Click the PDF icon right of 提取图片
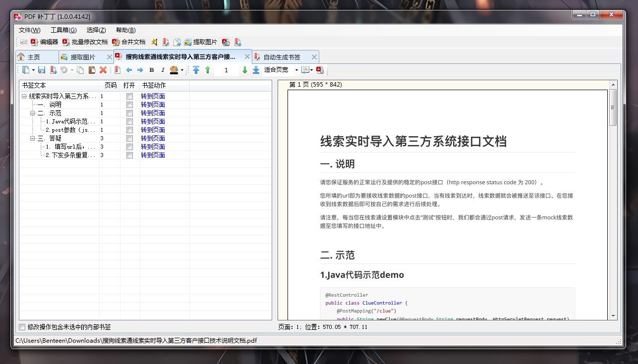638x364 pixels. coord(226,42)
